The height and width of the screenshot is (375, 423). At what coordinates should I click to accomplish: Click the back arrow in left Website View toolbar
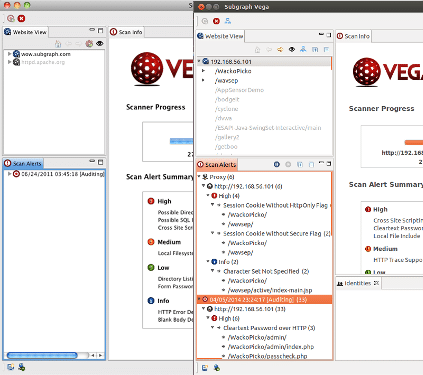[68, 44]
